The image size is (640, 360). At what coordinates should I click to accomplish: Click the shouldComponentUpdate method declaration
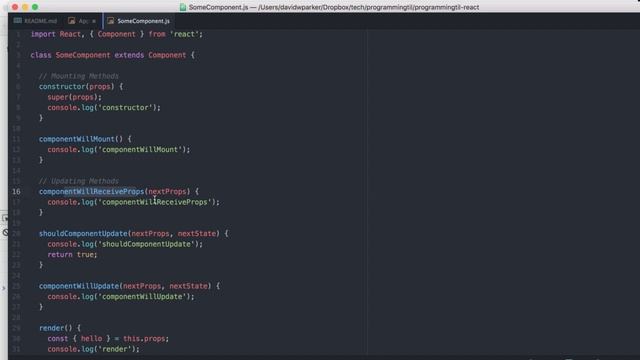coord(133,233)
